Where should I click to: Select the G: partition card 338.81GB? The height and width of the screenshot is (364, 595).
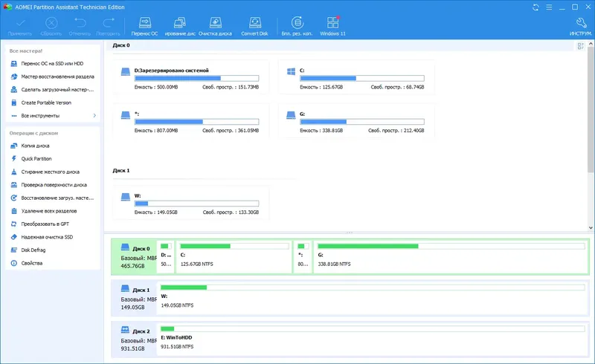click(x=356, y=122)
